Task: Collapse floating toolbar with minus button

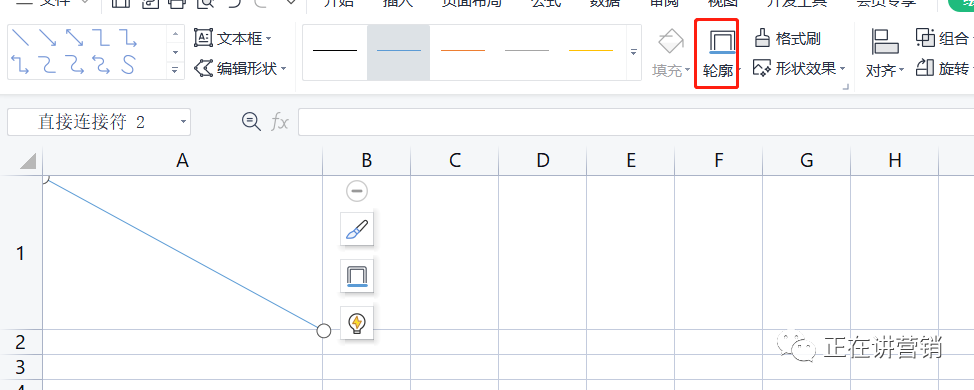Action: click(x=357, y=191)
